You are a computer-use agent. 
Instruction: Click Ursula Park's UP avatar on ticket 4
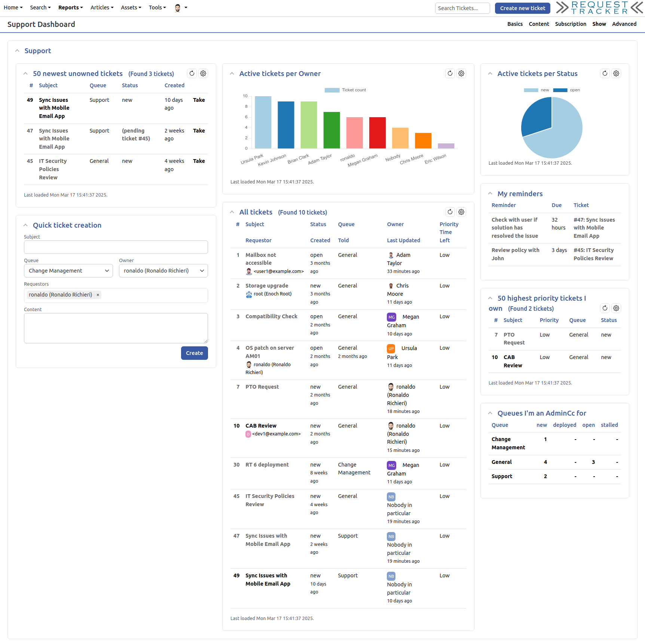(x=391, y=349)
